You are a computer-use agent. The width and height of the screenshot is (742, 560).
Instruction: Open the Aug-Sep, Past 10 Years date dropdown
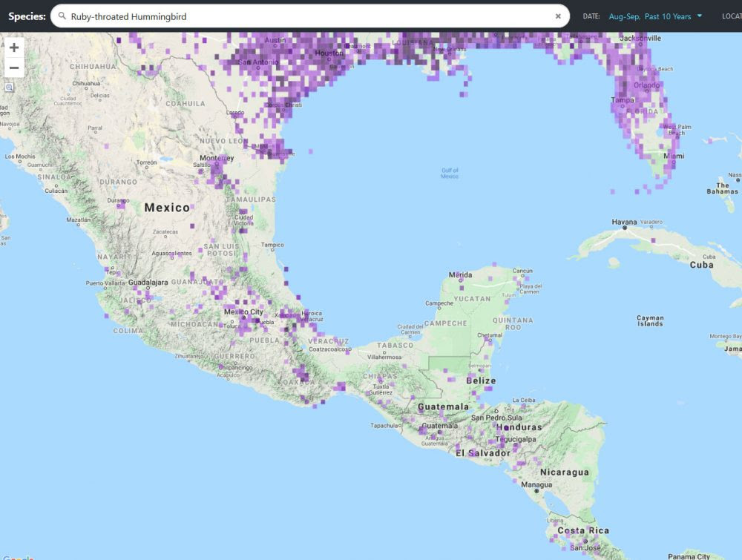655,16
